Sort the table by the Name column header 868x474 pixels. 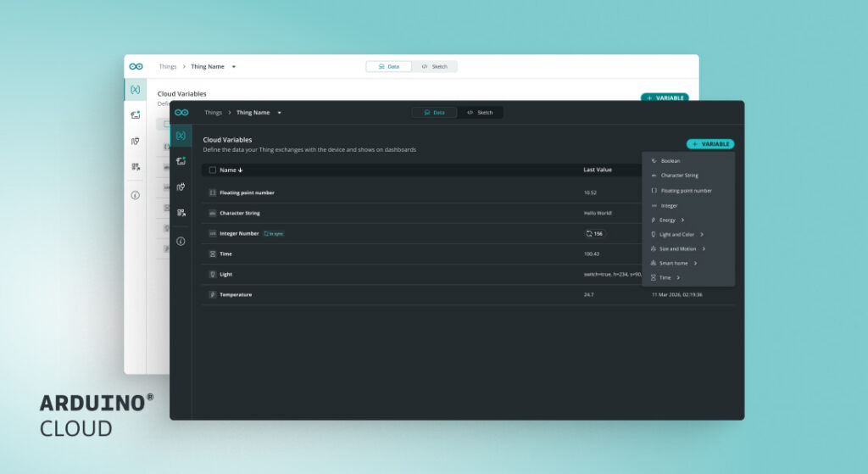[231, 170]
